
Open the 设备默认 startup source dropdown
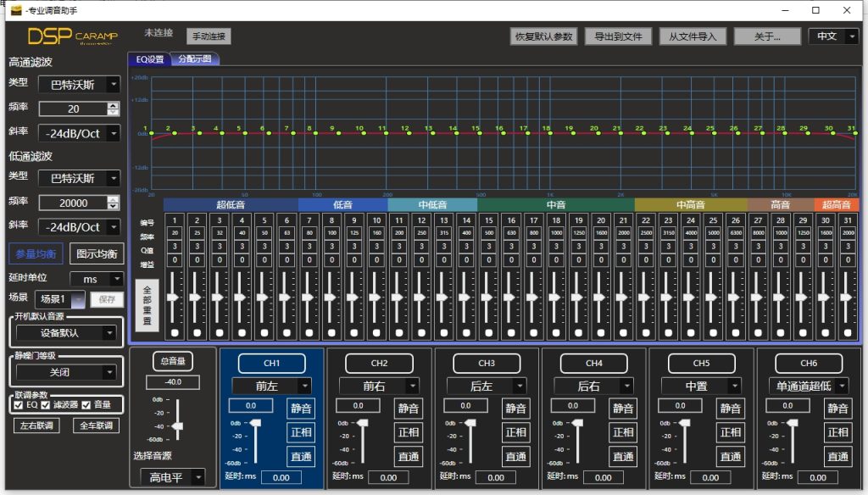pyautogui.click(x=66, y=333)
